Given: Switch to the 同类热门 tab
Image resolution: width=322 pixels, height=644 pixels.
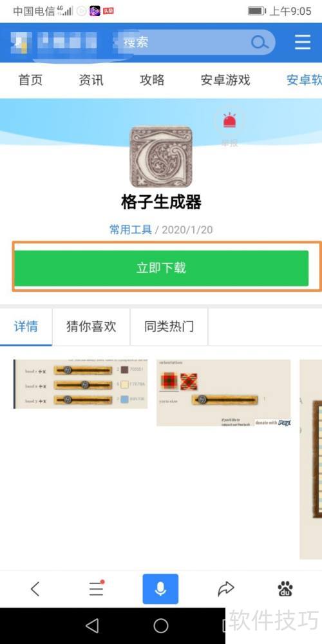Looking at the screenshot, I should coord(169,327).
